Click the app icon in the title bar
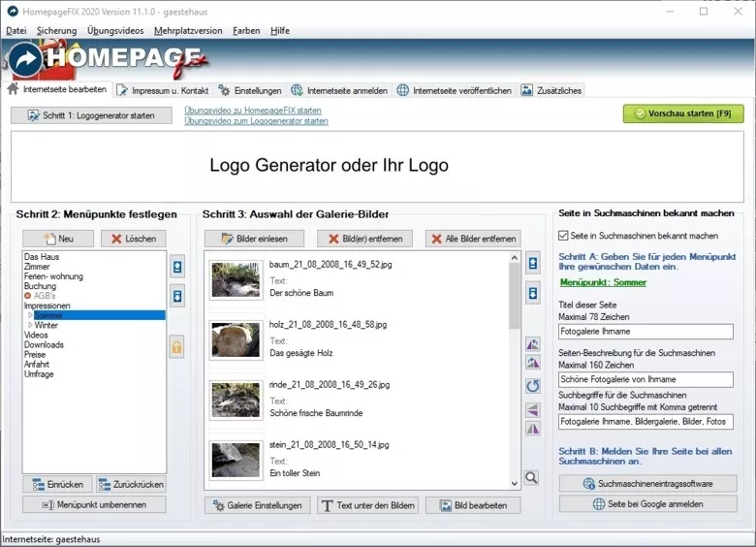The image size is (756, 547). (x=13, y=11)
